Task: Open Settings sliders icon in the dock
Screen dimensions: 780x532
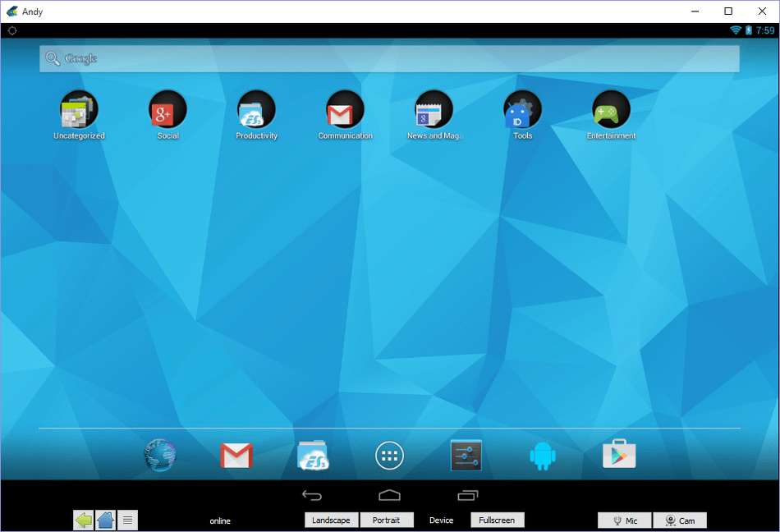Action: (466, 455)
